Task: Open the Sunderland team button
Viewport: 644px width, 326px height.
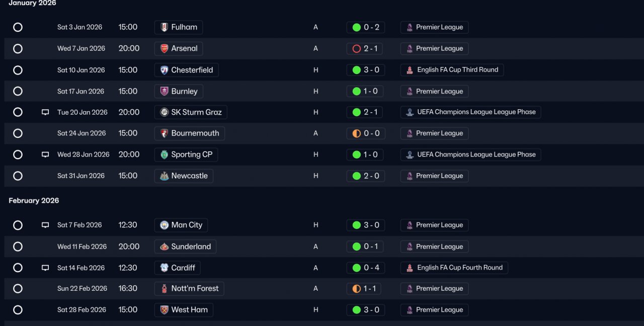Action: pyautogui.click(x=185, y=247)
